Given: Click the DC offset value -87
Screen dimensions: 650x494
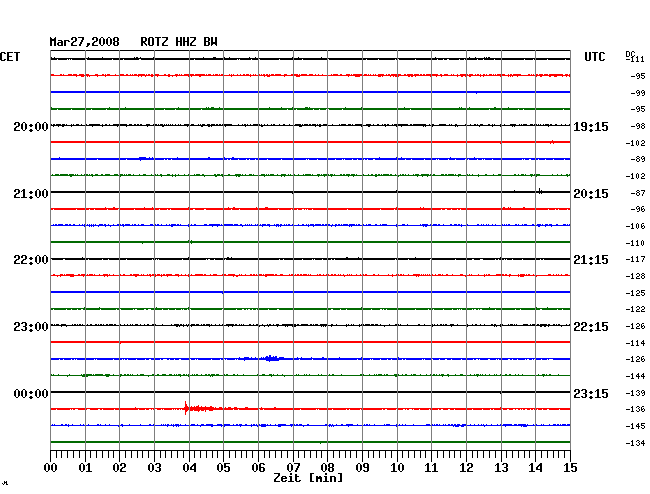Looking at the screenshot, I should click(x=638, y=193).
